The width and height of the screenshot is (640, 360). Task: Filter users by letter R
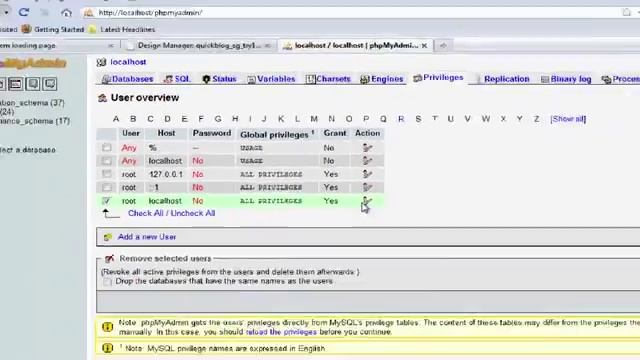[x=401, y=119]
